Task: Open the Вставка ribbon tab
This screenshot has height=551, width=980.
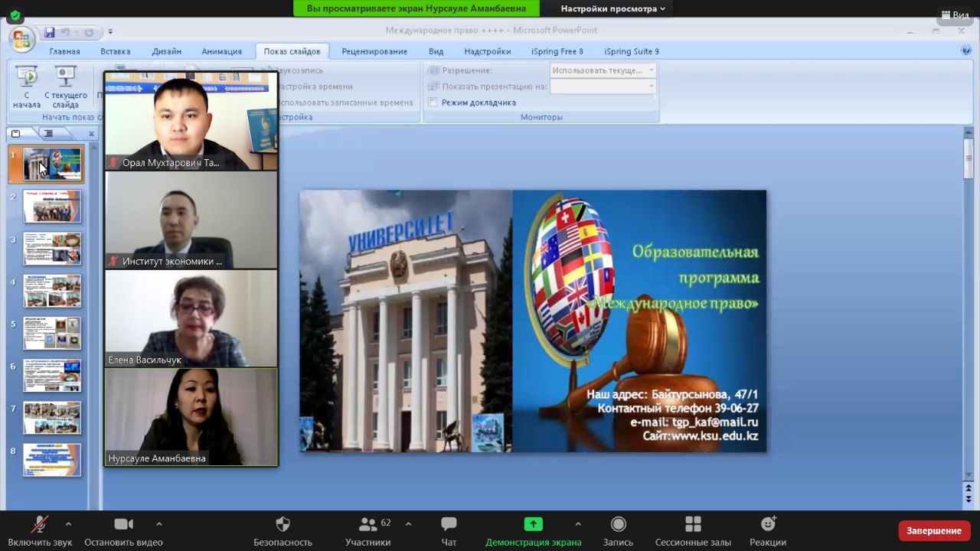Action: coord(115,51)
